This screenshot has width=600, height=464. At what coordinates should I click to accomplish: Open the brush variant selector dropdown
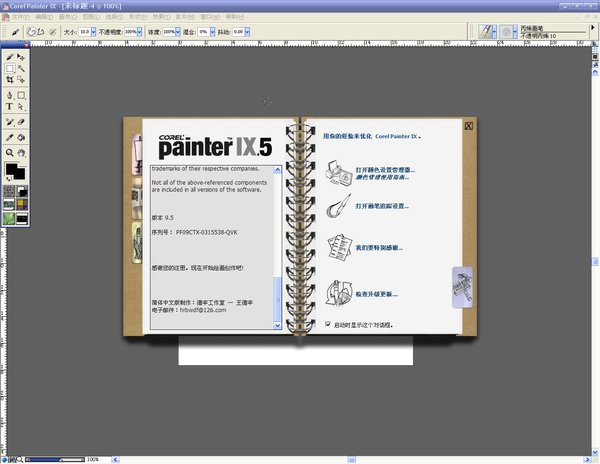(x=515, y=32)
